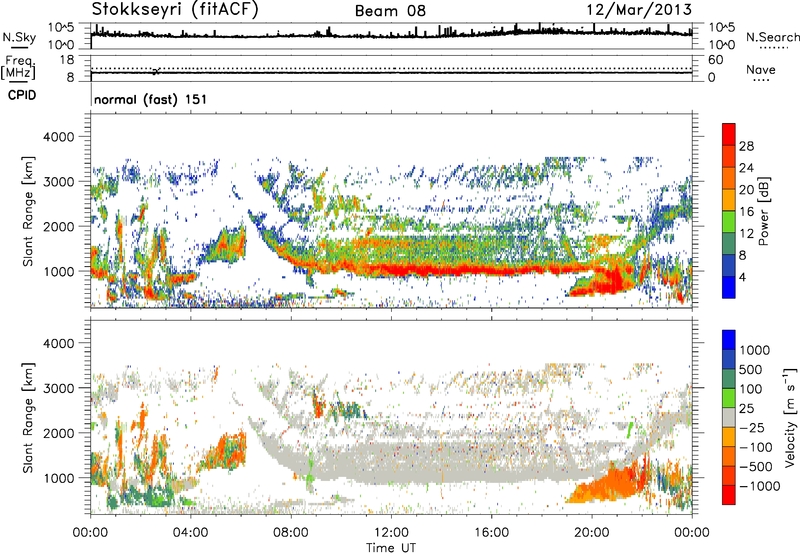The image size is (800, 554).
Task: Pick the blue top velocity colorbar segment
Action: [x=729, y=339]
